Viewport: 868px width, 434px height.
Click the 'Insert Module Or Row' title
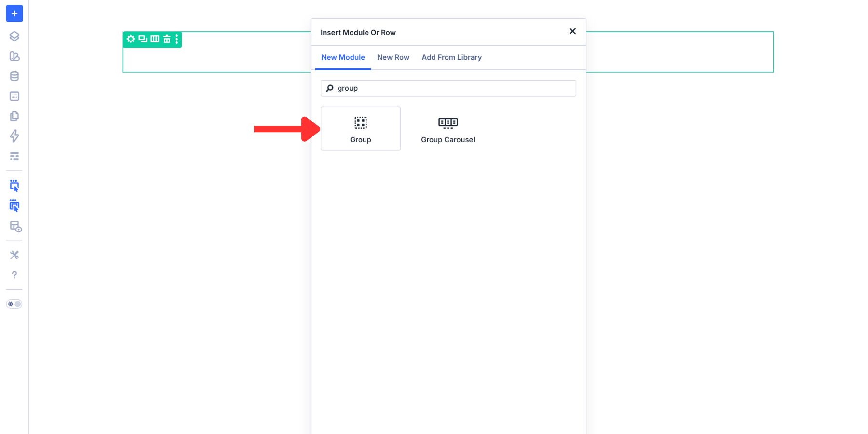tap(358, 32)
